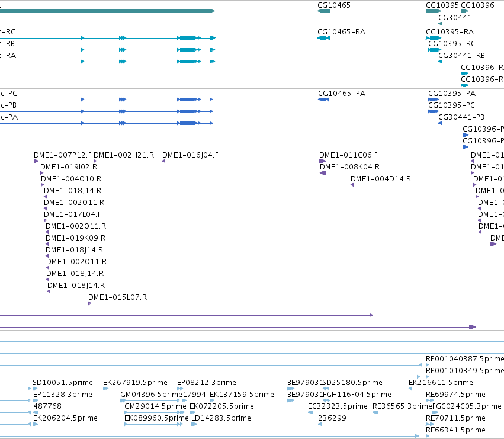Select EST EK267919.5prime
This screenshot has width=504, height=439.
click(x=135, y=383)
